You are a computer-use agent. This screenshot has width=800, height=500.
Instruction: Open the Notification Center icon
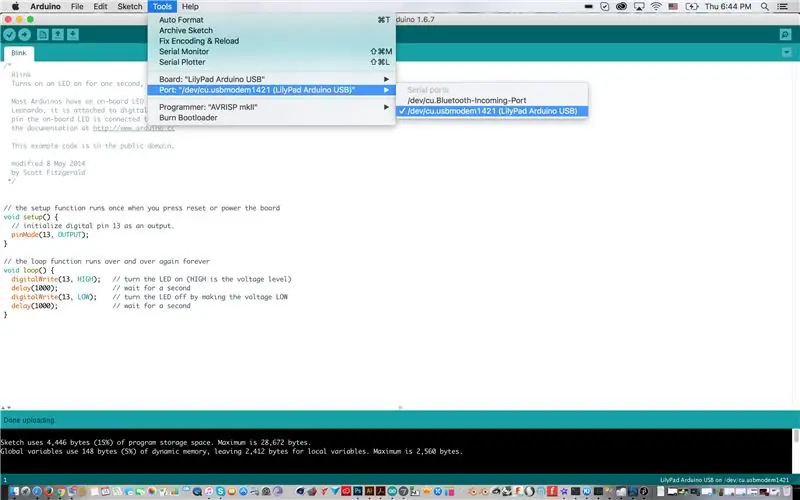click(782, 6)
